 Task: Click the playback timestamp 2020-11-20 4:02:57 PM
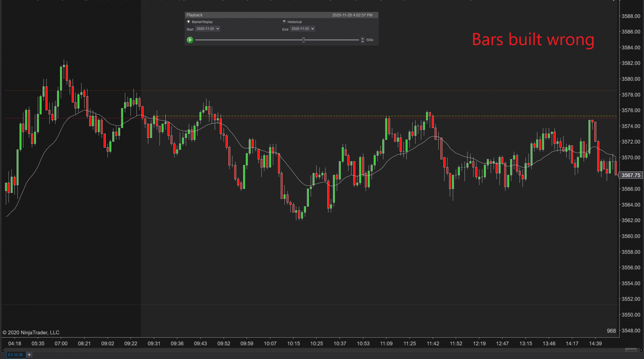coord(352,15)
